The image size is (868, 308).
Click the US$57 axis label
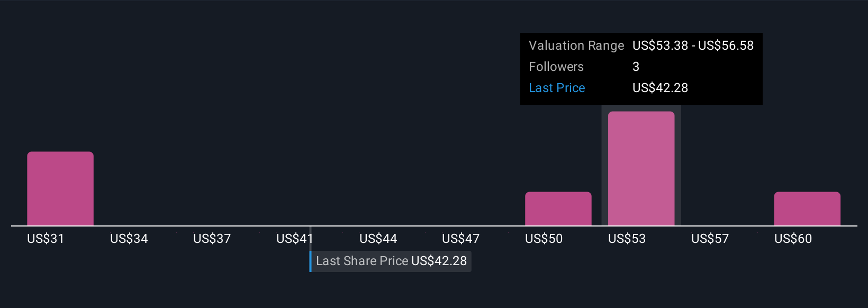[x=710, y=239]
